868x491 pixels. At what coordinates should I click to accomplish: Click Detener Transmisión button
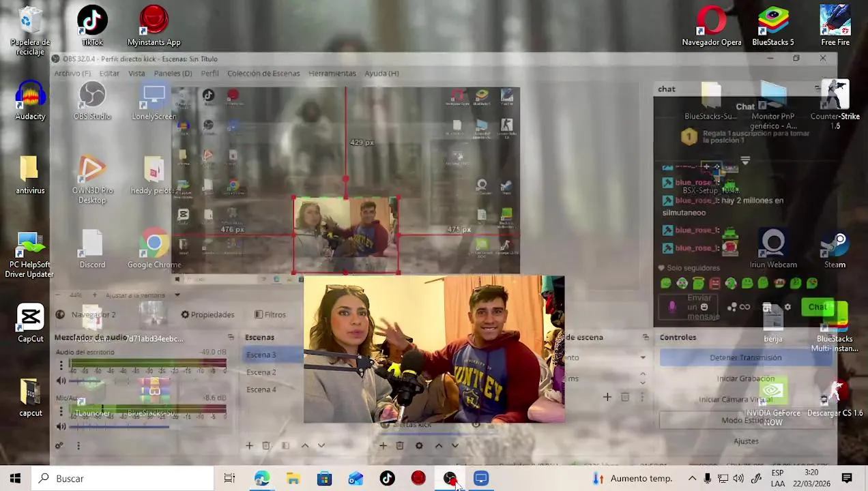746,357
